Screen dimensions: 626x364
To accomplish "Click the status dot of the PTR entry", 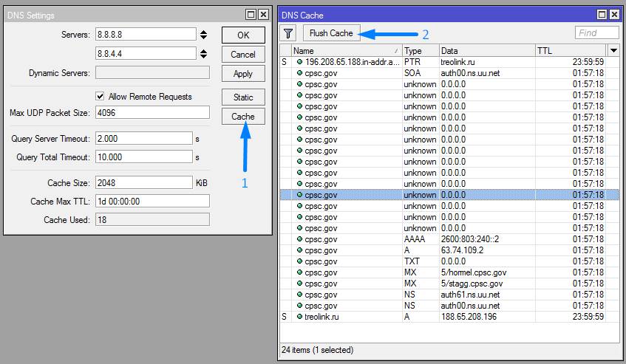I will click(299, 62).
